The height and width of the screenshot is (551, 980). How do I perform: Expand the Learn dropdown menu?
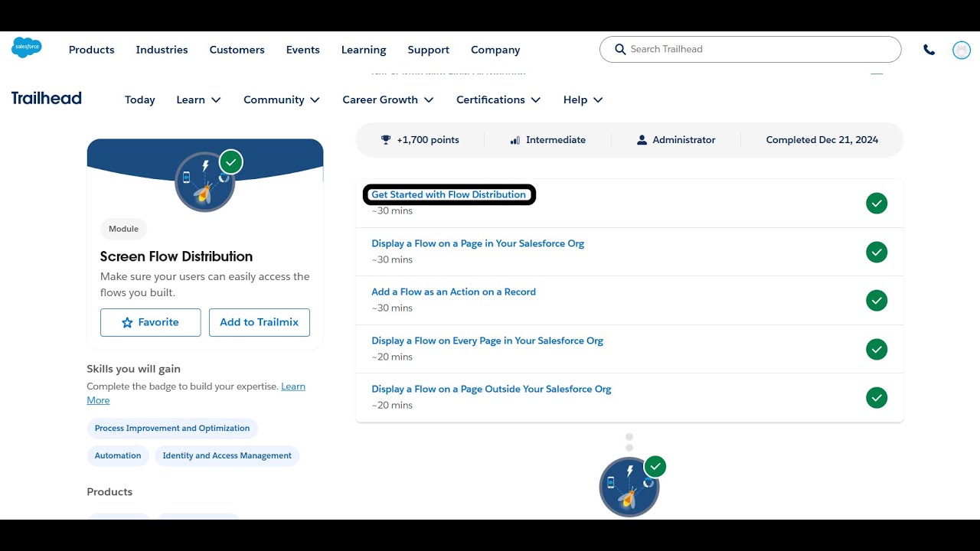(x=198, y=99)
